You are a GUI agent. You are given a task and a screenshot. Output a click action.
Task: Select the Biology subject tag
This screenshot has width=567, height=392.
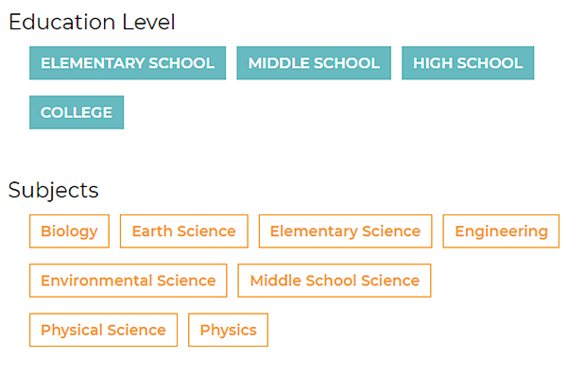[69, 231]
